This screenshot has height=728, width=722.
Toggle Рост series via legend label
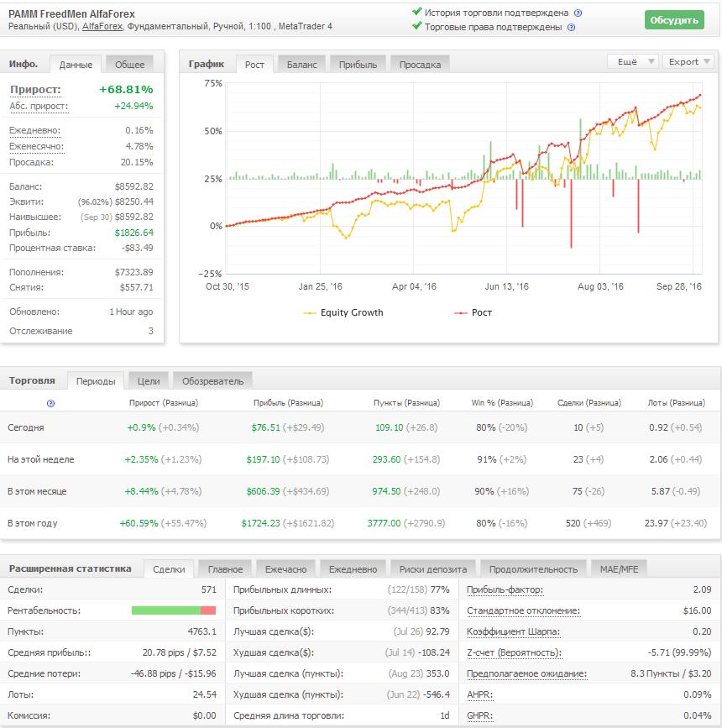[x=482, y=313]
